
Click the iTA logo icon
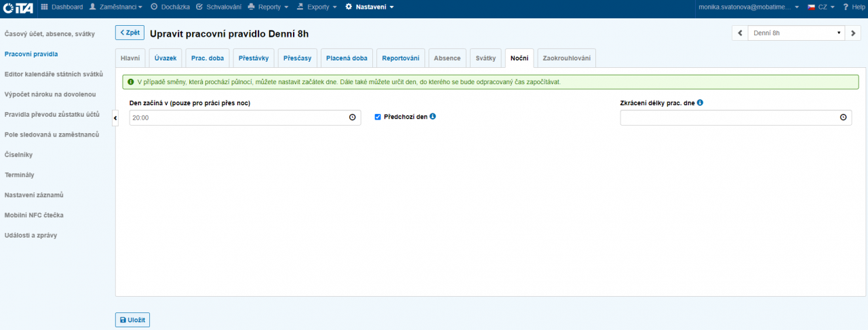coord(18,7)
